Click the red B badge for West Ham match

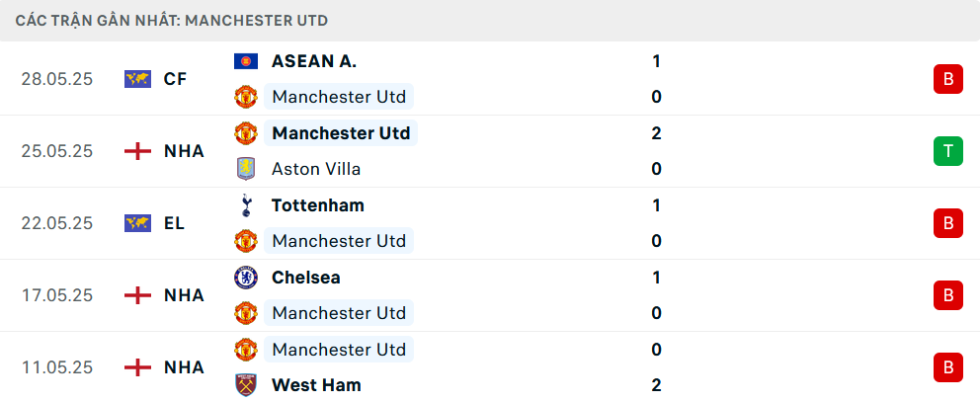(948, 367)
